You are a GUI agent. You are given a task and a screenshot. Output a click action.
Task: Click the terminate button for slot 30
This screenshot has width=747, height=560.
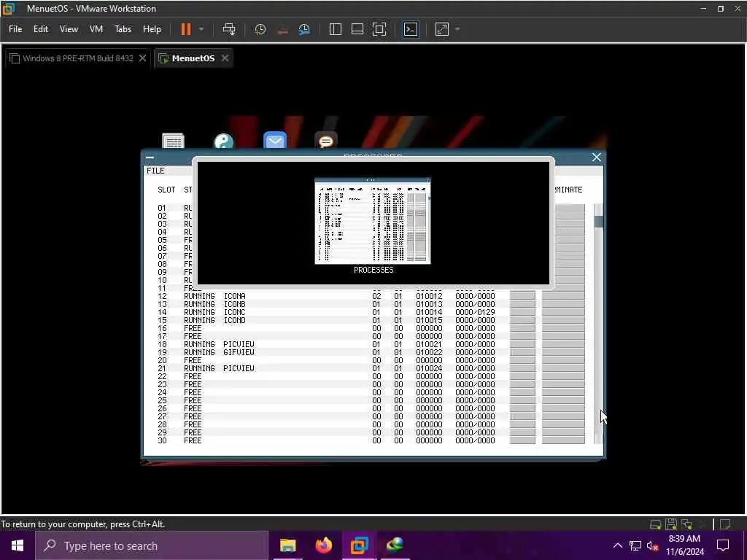pos(563,440)
